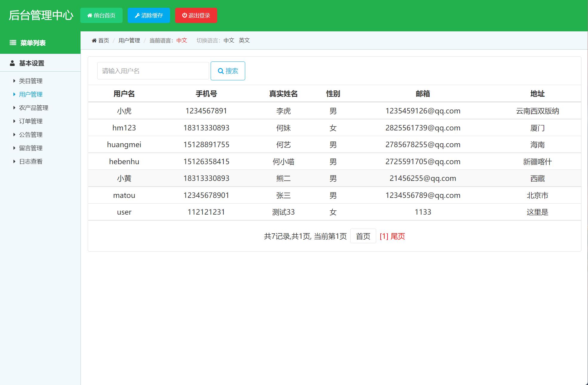Expand the 类目管理 sidebar arrow
Image resolution: width=588 pixels, height=385 pixels.
[14, 81]
